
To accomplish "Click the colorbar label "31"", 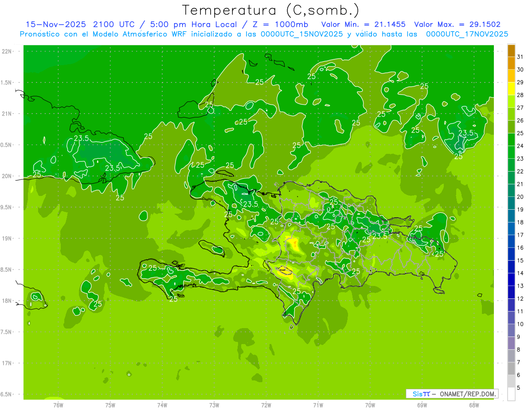I will pyautogui.click(x=520, y=57).
